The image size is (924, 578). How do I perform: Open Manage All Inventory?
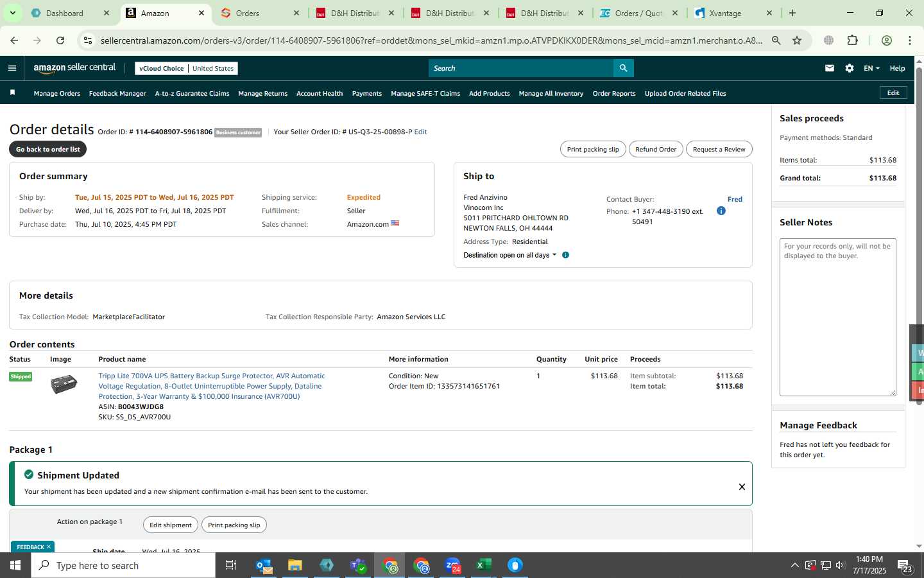pos(551,93)
